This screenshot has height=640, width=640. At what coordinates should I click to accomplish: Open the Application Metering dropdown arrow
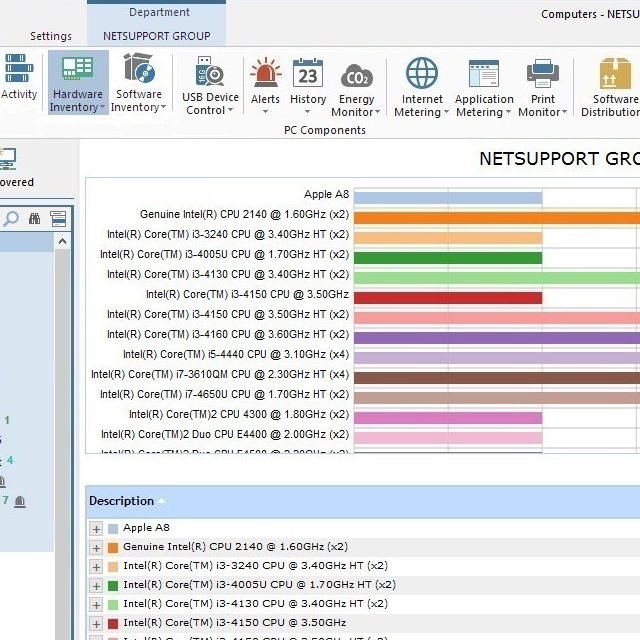(x=508, y=111)
